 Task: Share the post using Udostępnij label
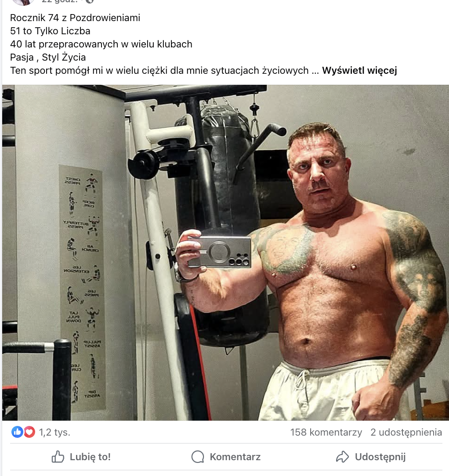[x=380, y=457]
